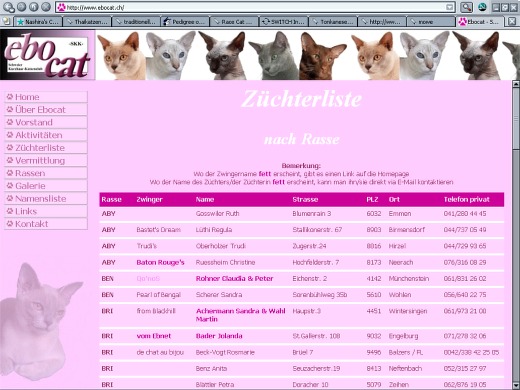Click the browser forward arrow button
The image size is (520, 390).
pos(22,7)
